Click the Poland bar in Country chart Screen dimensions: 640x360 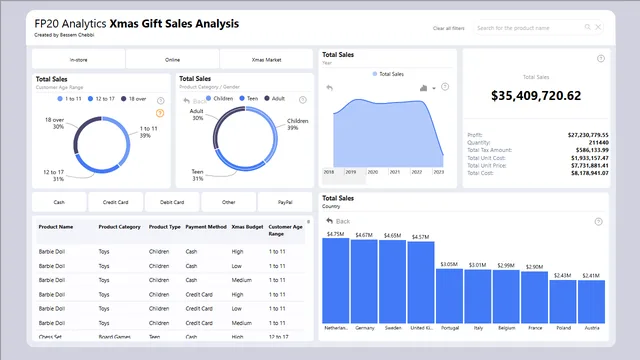[563, 302]
